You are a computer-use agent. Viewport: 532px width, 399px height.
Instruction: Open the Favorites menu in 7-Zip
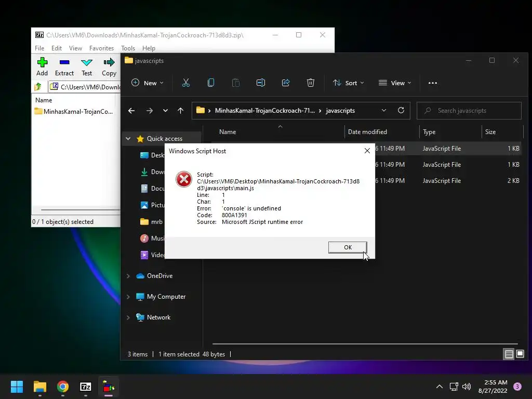tap(101, 48)
